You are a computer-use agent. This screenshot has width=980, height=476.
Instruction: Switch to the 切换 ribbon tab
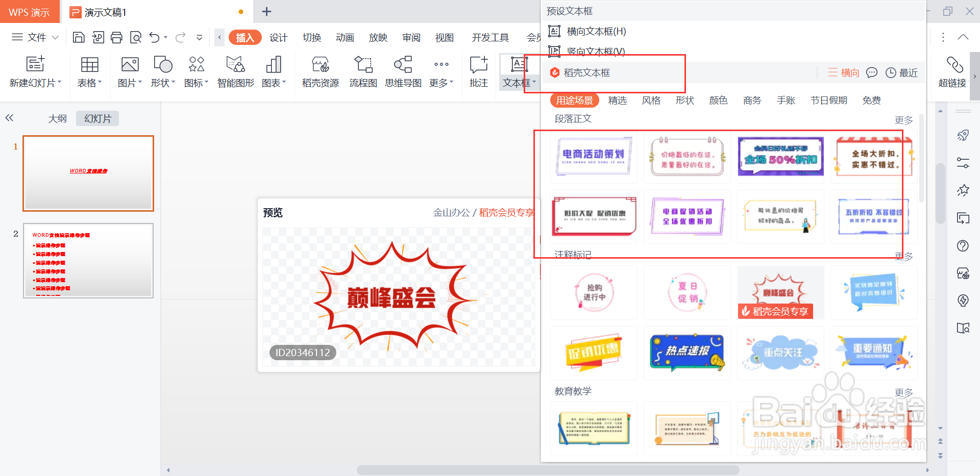[x=312, y=37]
